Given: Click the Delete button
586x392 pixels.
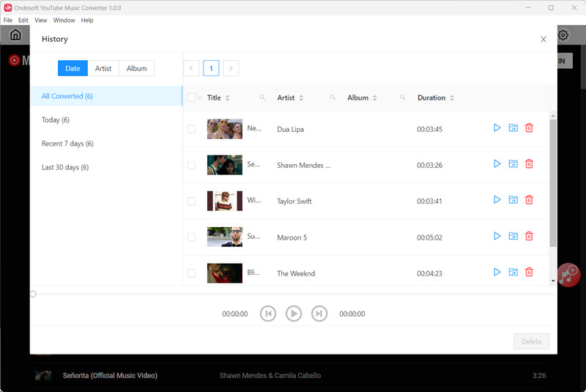Looking at the screenshot, I should point(532,341).
